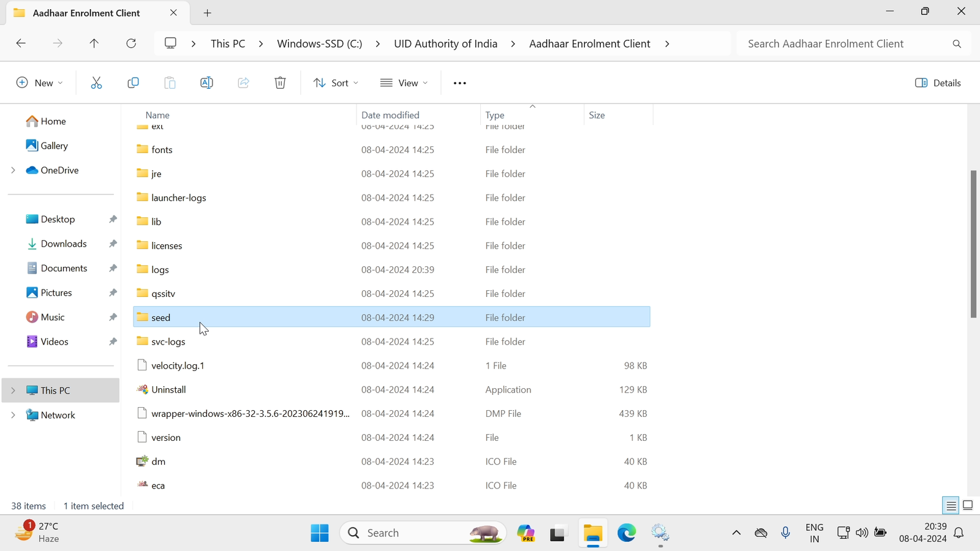Navigate to Windows-SSD (C:) breadcrumb
This screenshot has width=980, height=551.
[320, 43]
